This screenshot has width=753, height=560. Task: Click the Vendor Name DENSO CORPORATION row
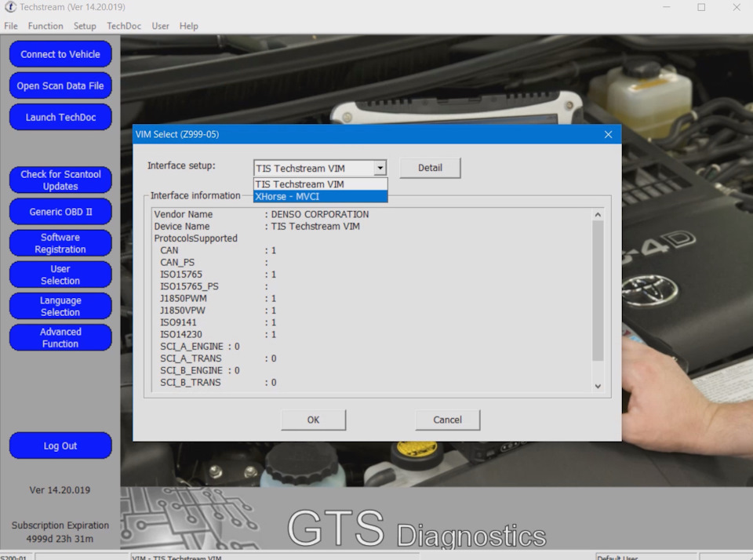point(262,214)
